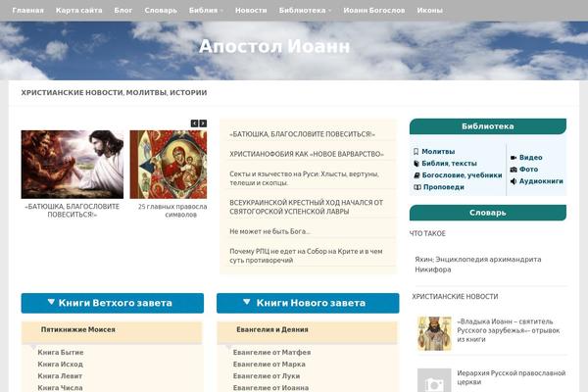This screenshot has width=588, height=392.
Task: Click the Словарь sidebar header button
Action: pyautogui.click(x=487, y=213)
